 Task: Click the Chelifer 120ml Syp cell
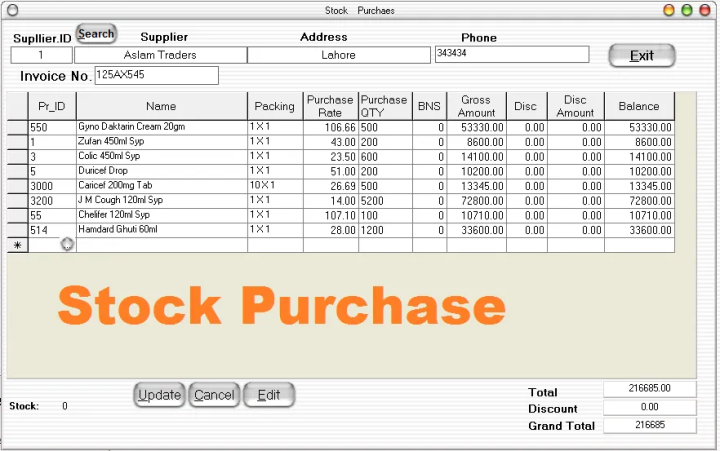click(162, 215)
